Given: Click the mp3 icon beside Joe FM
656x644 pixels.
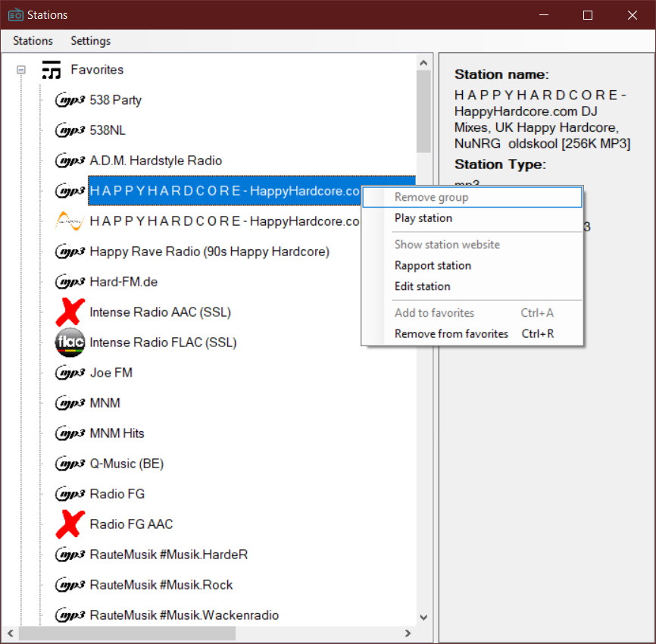Looking at the screenshot, I should (x=70, y=373).
